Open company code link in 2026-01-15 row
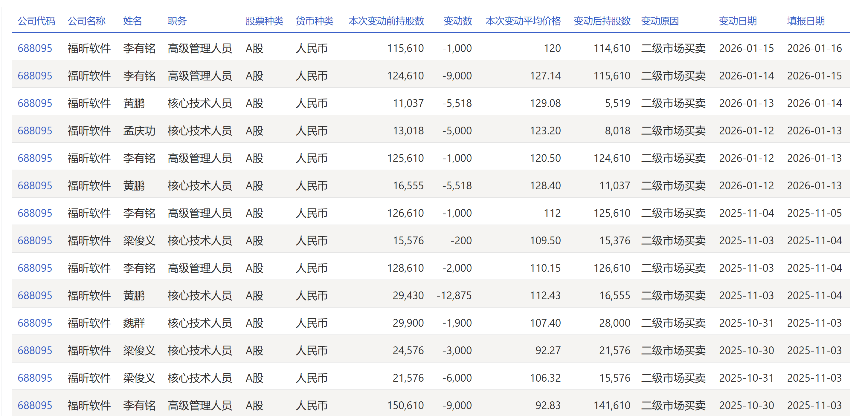868x416 pixels. tap(35, 48)
